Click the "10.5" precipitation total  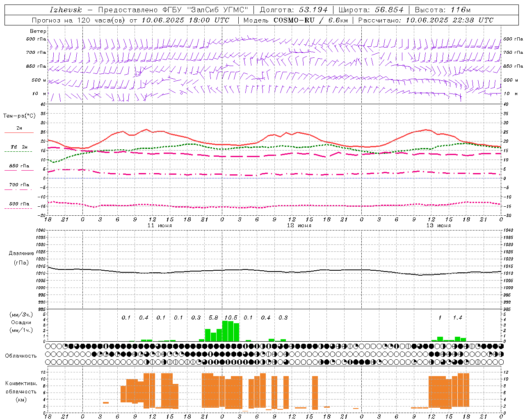(x=231, y=317)
